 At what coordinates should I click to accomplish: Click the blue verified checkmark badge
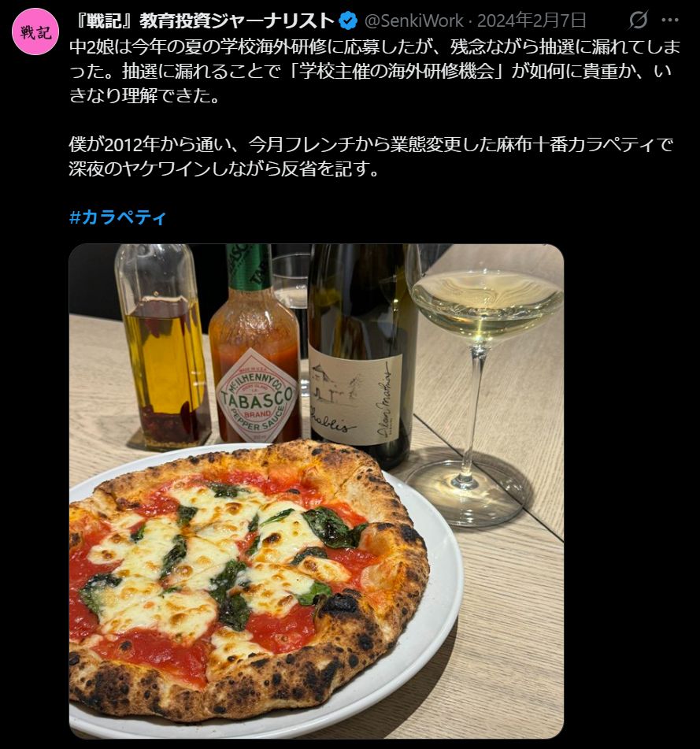coord(348,20)
